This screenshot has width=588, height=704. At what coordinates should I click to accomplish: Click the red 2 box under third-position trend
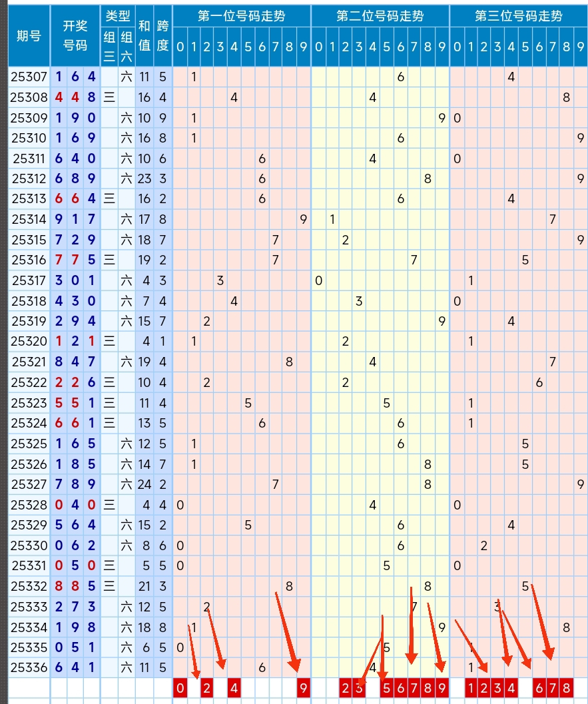pyautogui.click(x=484, y=688)
